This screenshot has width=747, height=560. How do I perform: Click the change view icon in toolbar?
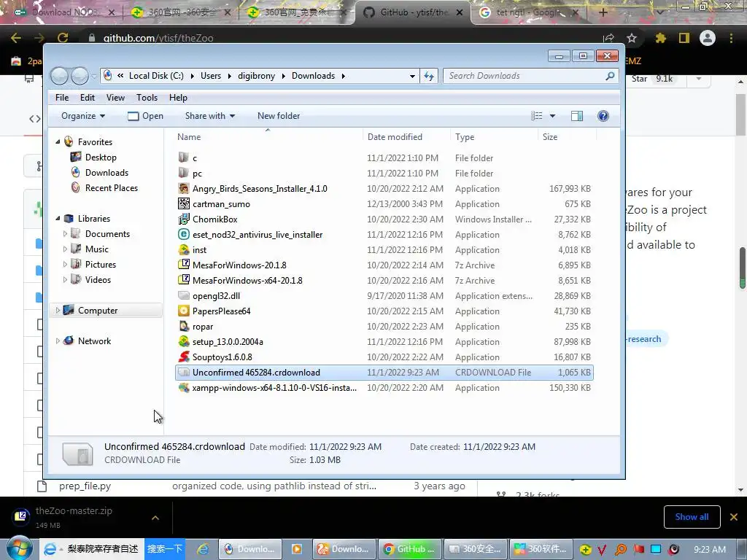[x=537, y=116]
